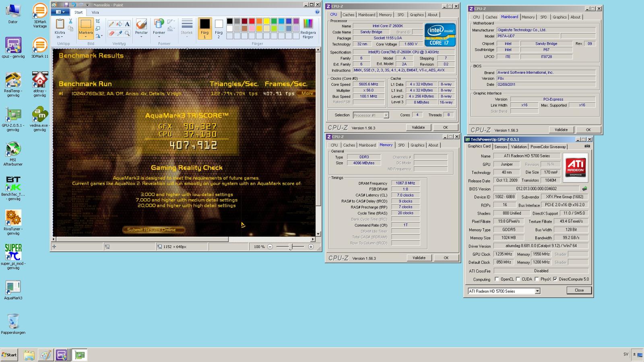Click the Redigera färger icon
This screenshot has width=644, height=362.
(308, 29)
